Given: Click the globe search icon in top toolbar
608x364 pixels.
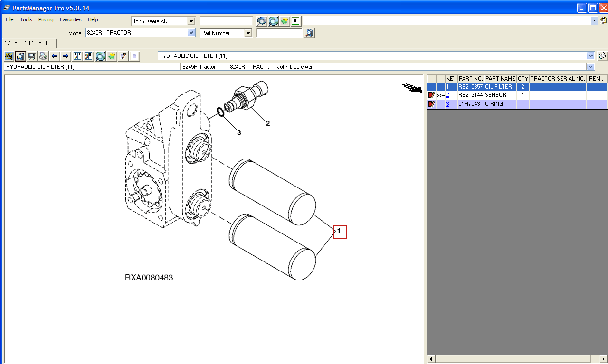Looking at the screenshot, I should (x=273, y=21).
